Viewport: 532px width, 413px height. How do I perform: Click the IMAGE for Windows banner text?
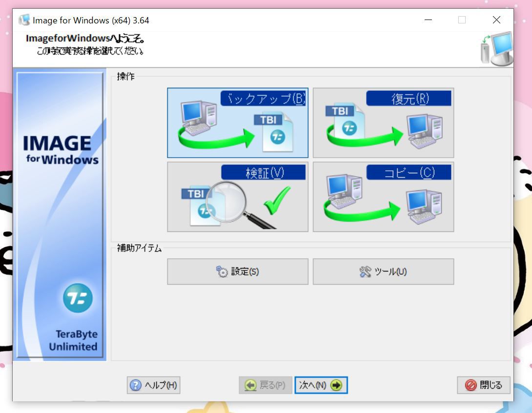[61, 149]
